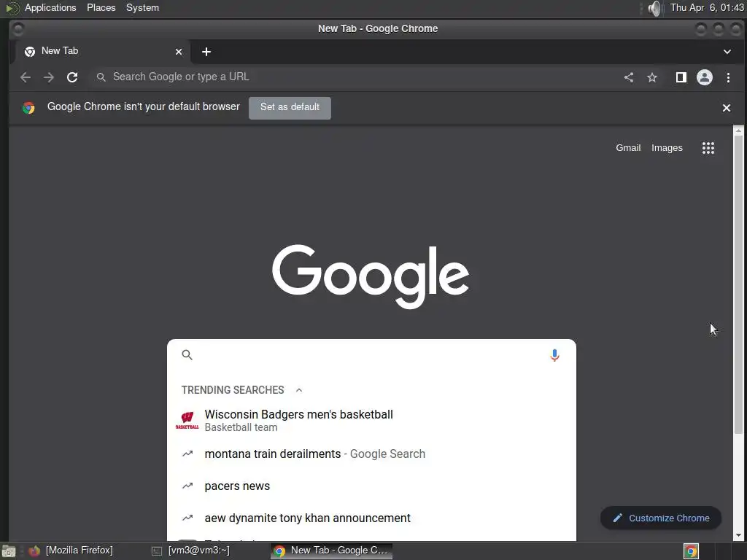
Task: Select the New Tab browser tab
Action: coord(102,52)
